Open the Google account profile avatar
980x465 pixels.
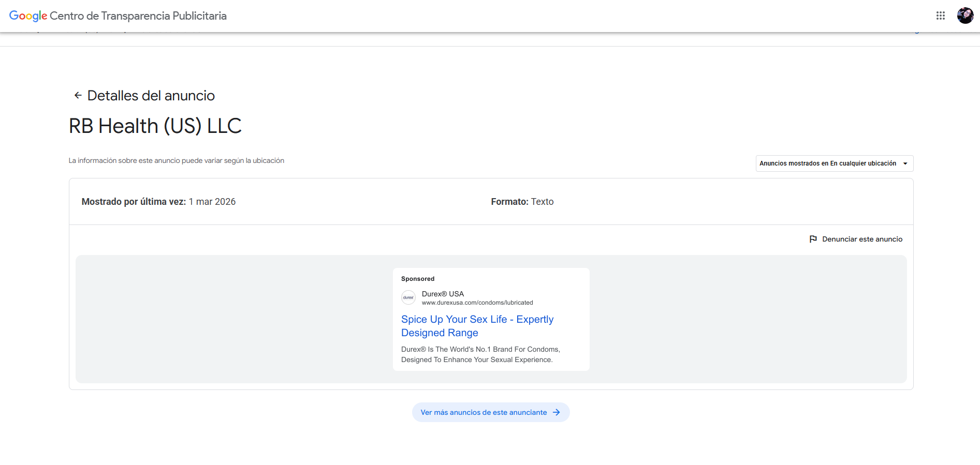(965, 16)
